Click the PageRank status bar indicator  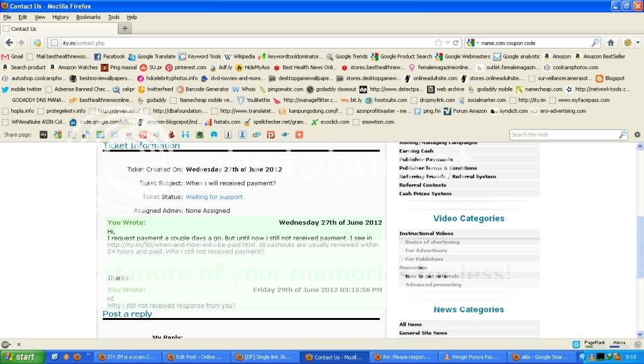pyautogui.click(x=594, y=344)
